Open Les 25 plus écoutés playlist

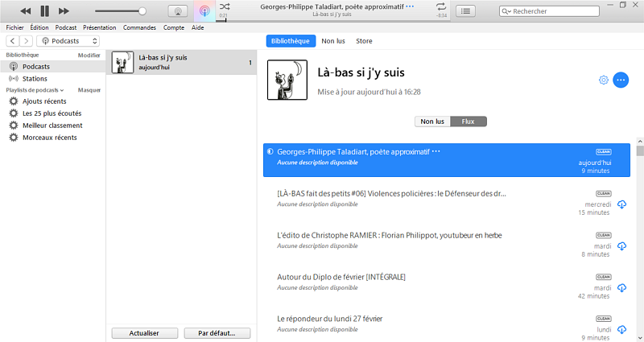point(52,113)
